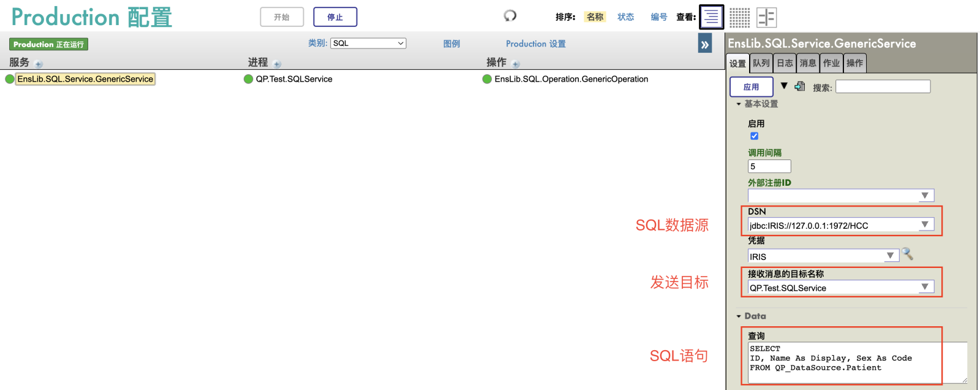
Task: Click the 停止 button
Action: [335, 17]
